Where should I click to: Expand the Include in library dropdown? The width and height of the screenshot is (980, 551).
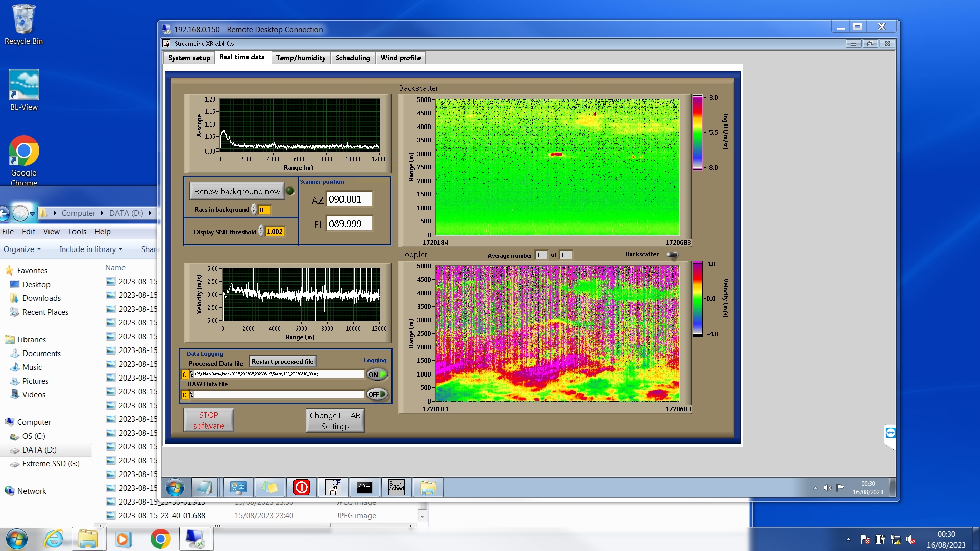(x=91, y=249)
